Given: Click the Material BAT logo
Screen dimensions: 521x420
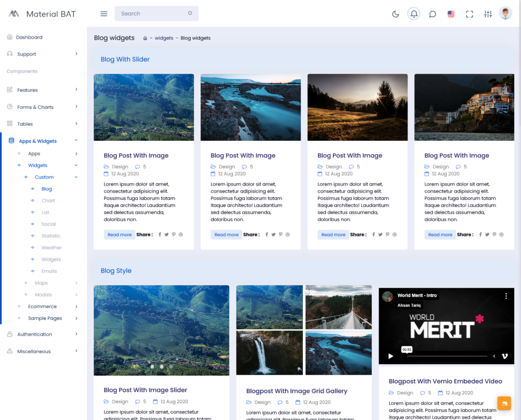Looking at the screenshot, I should [42, 14].
